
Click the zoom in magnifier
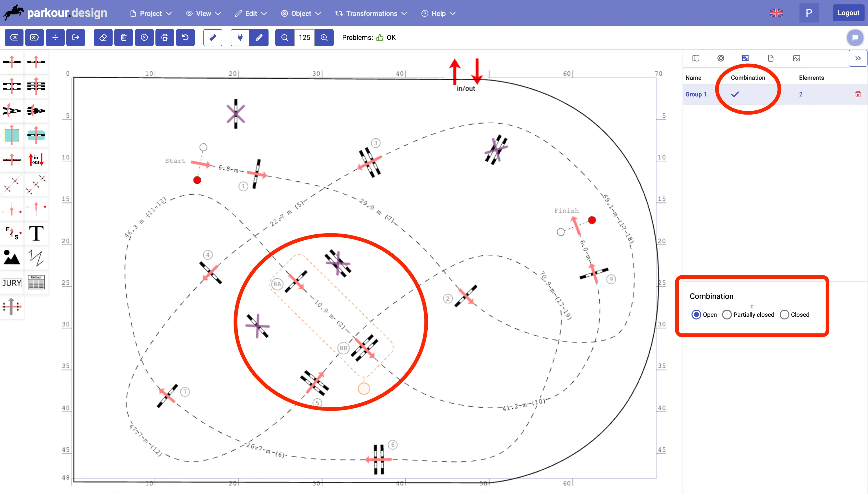(324, 37)
